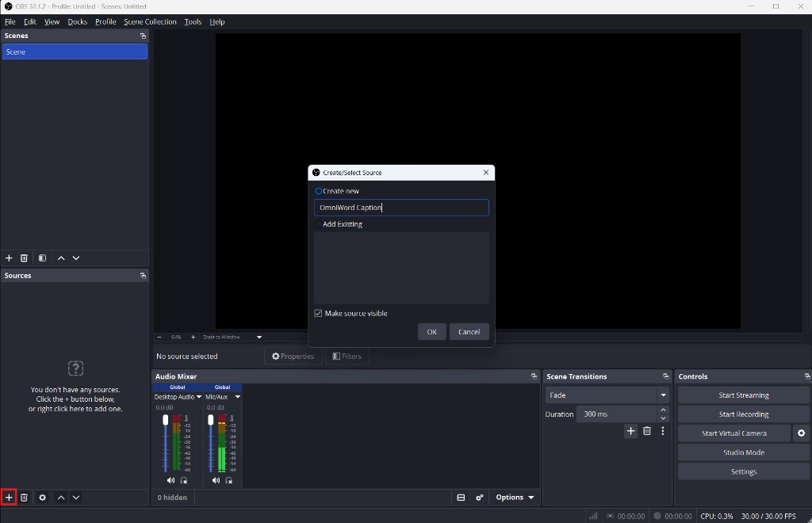Remove the scene transition with trash icon

647,431
